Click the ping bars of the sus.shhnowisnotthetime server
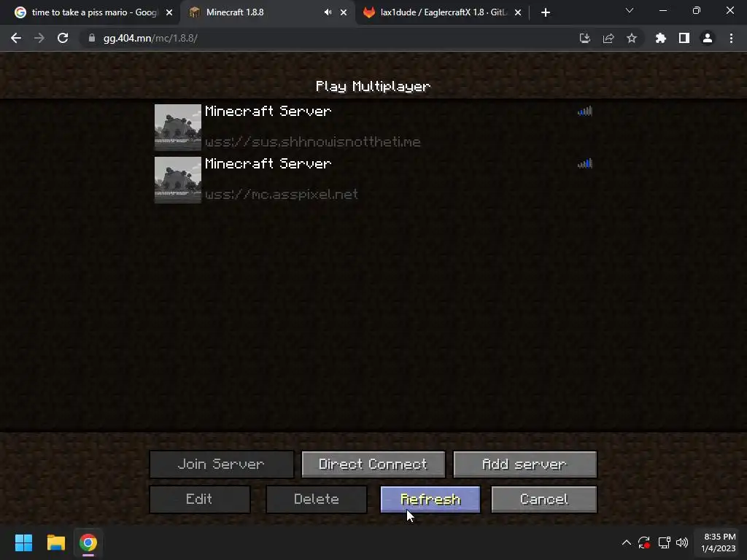 tap(584, 111)
